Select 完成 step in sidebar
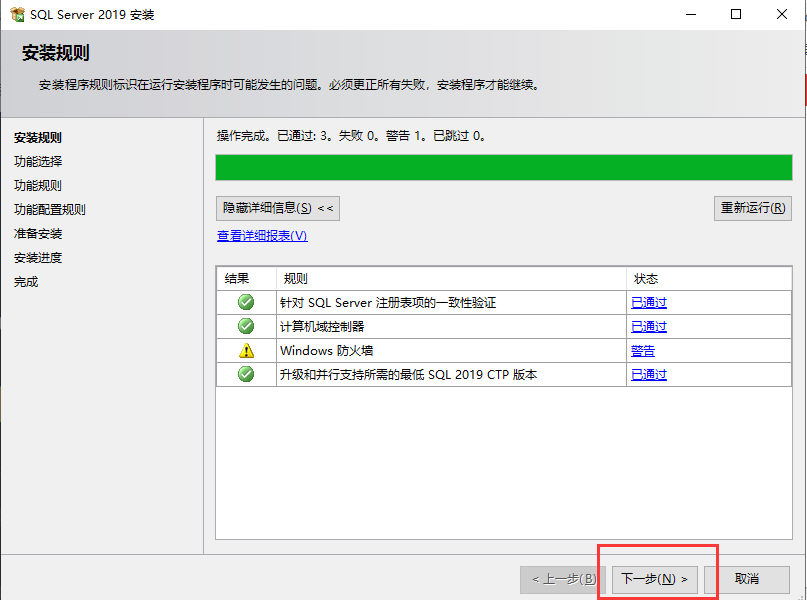Image resolution: width=807 pixels, height=600 pixels. (x=26, y=282)
